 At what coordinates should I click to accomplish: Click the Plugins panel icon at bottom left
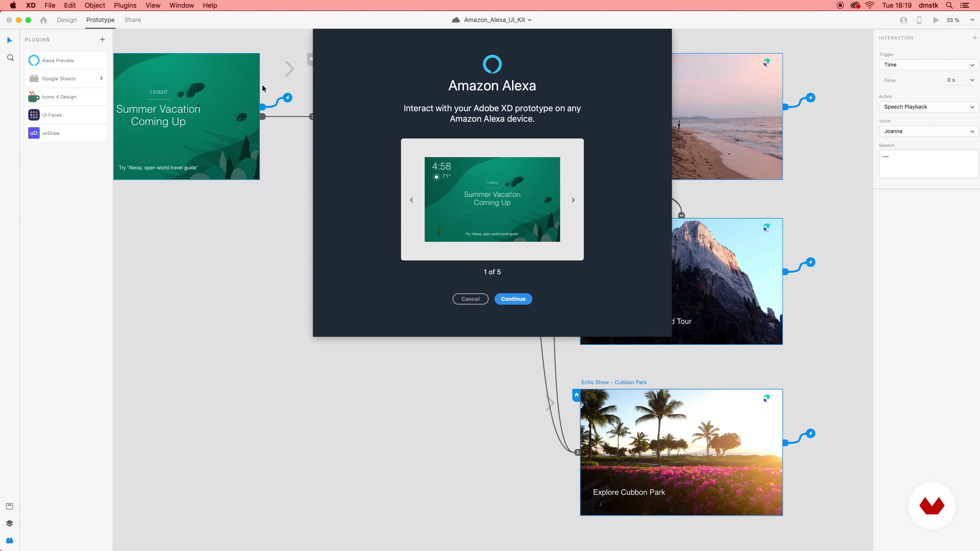coord(10,540)
